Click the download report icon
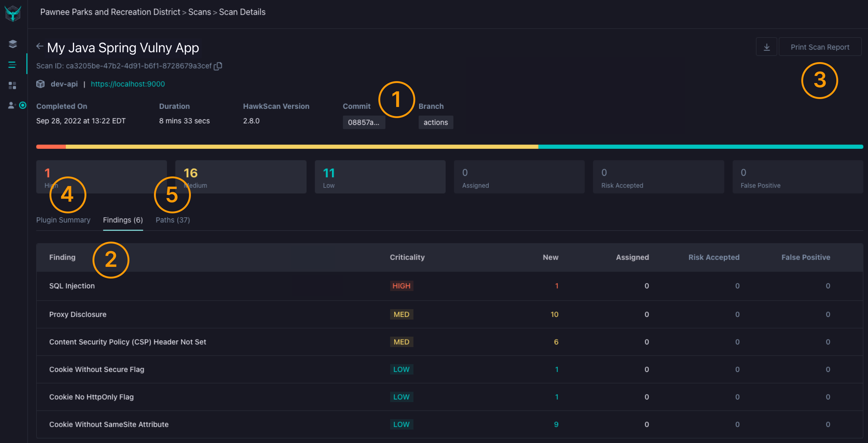868x443 pixels. point(766,47)
